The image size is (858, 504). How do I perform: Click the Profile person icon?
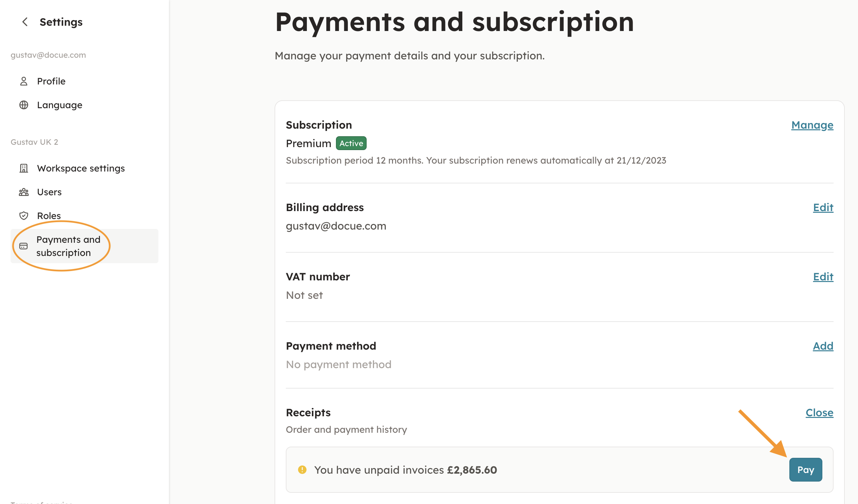(x=23, y=81)
